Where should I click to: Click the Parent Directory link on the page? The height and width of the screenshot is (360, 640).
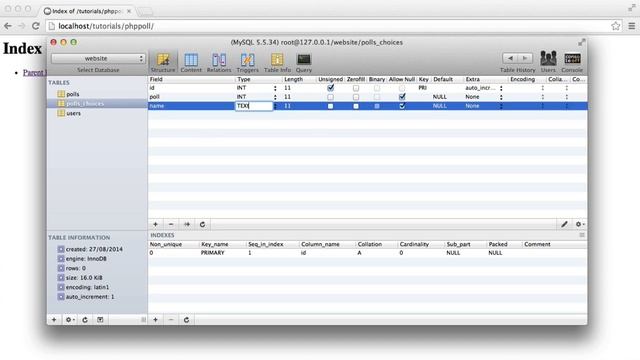(x=35, y=73)
